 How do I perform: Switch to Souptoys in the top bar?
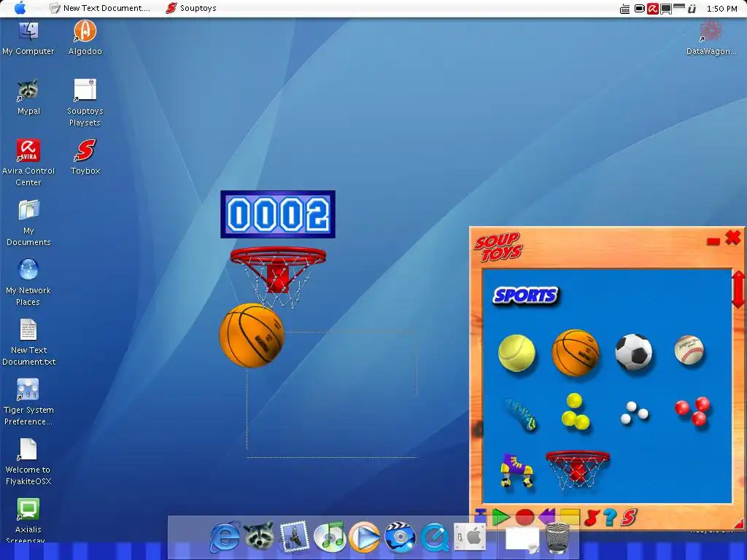tap(191, 8)
